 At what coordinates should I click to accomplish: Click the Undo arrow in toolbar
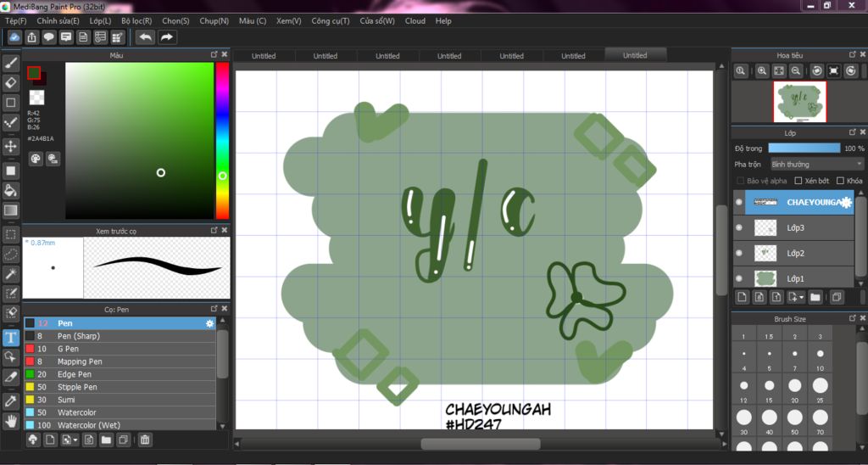(146, 37)
